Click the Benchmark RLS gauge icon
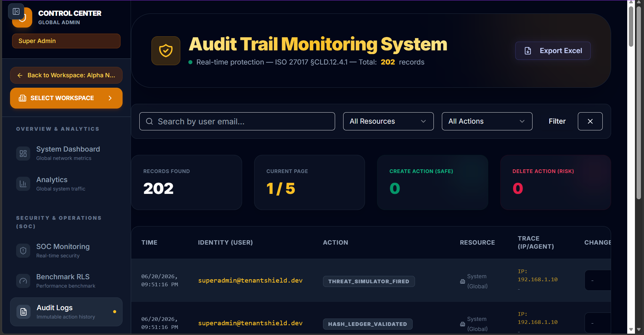 click(23, 281)
